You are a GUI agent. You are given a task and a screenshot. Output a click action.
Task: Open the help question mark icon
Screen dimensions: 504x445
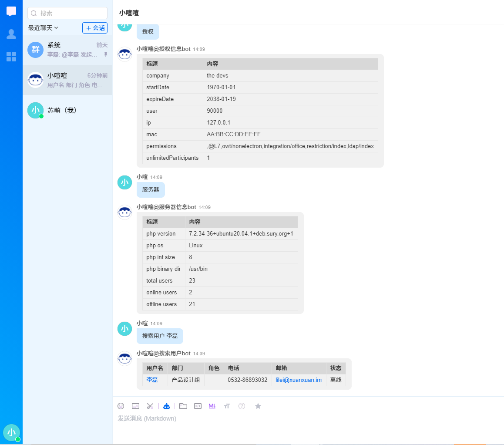coord(242,406)
